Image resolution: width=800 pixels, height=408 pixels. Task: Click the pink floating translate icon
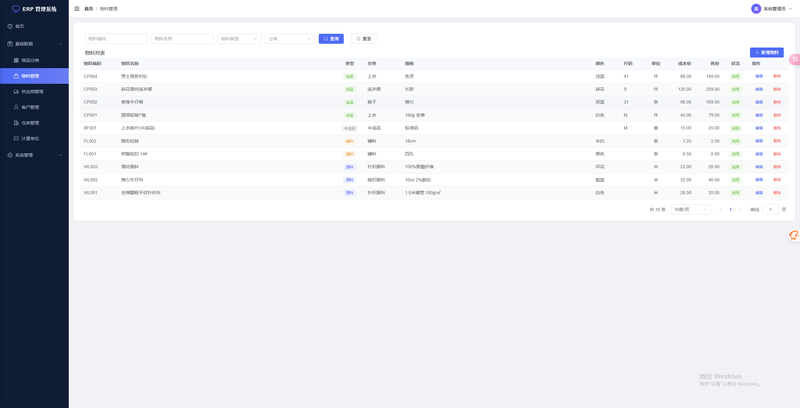coord(795,59)
